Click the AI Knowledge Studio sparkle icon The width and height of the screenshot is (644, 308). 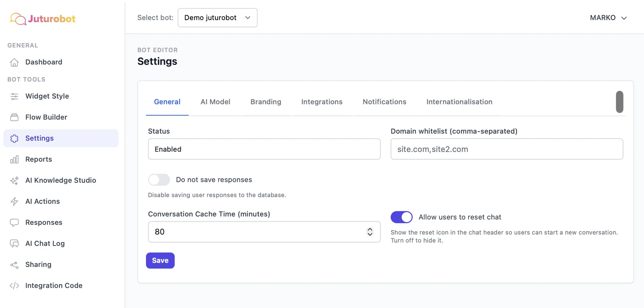click(x=14, y=181)
